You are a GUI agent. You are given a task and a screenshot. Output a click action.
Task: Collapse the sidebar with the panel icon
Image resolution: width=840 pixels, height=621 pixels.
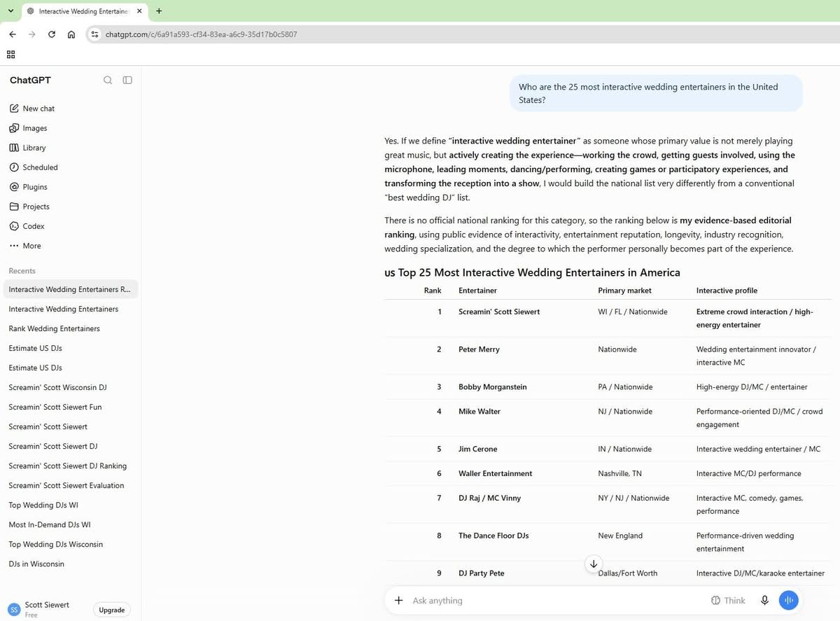coord(127,81)
